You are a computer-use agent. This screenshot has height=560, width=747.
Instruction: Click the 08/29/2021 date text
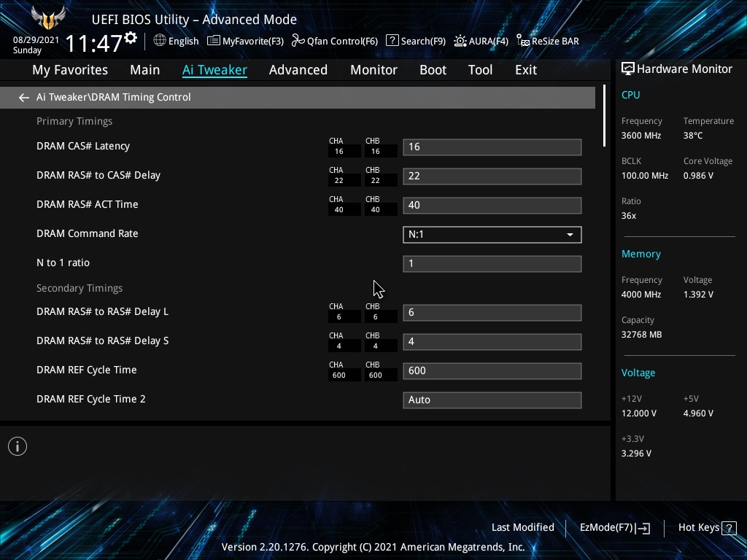coord(36,40)
